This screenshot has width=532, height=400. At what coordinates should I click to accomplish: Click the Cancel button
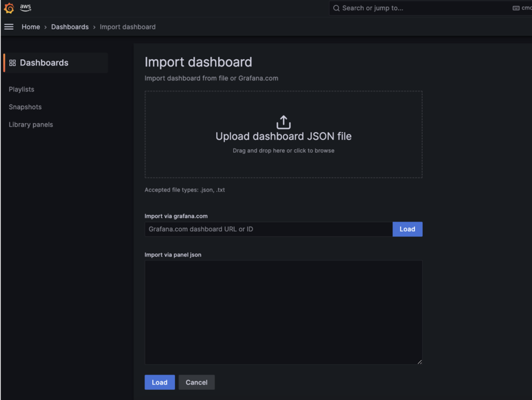coord(196,382)
